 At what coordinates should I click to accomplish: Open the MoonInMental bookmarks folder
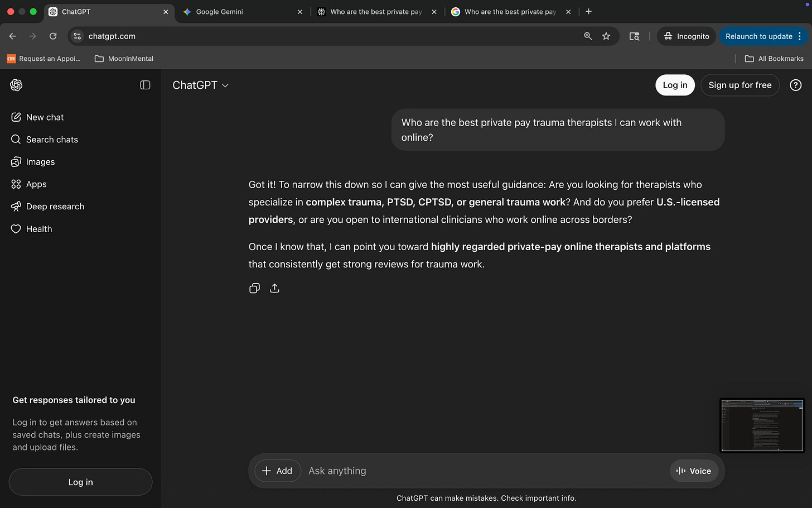124,59
